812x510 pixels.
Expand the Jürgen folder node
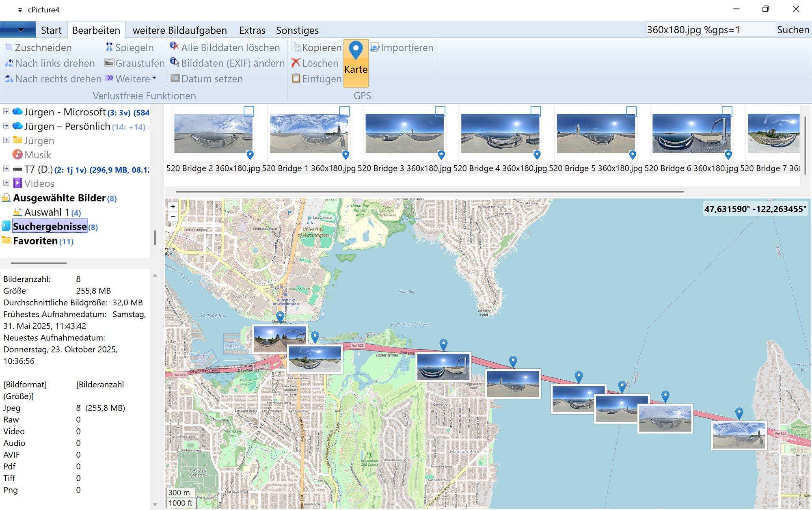(x=6, y=140)
